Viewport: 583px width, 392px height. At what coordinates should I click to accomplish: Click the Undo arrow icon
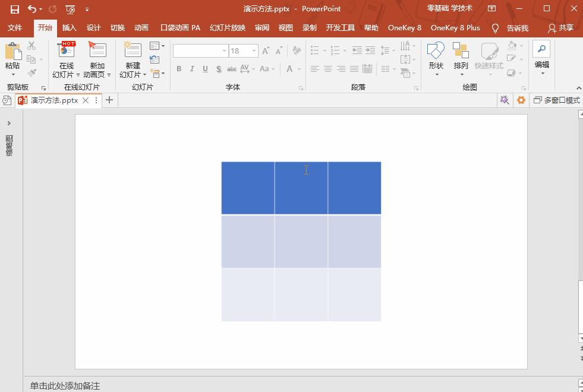click(32, 9)
